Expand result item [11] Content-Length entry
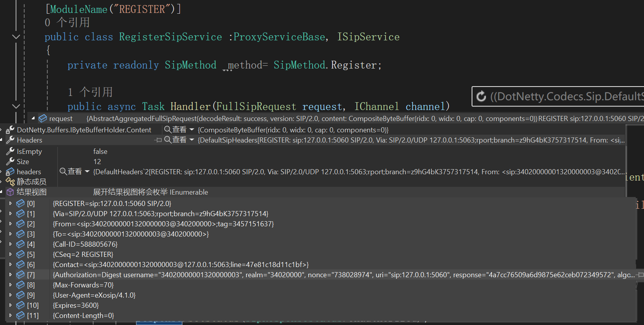The width and height of the screenshot is (644, 325). coord(11,315)
